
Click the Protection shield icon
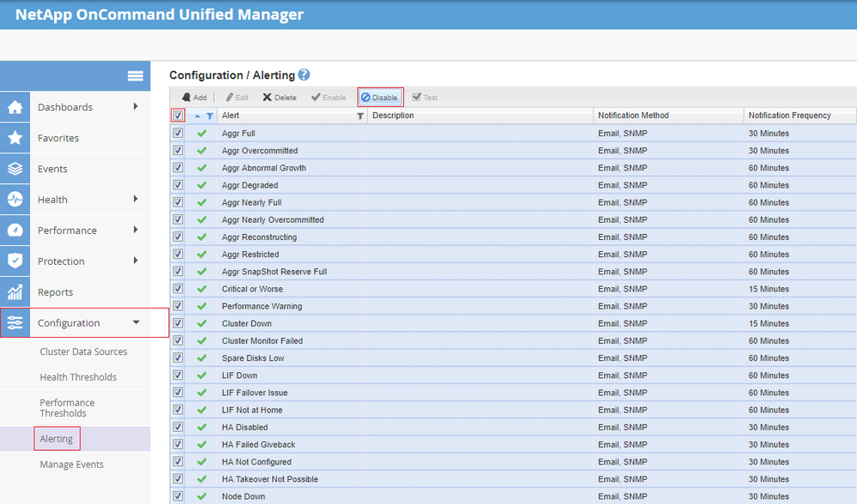point(15,261)
